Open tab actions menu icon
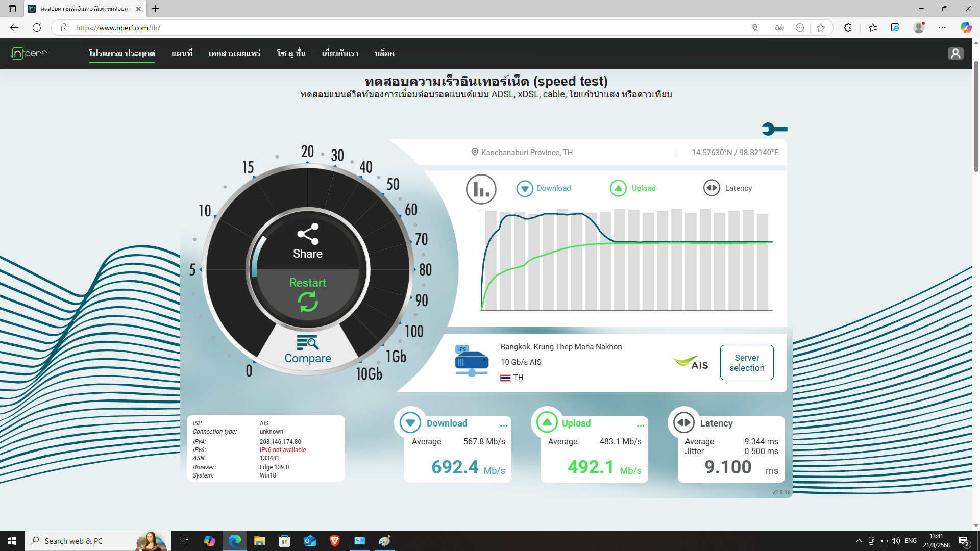Screen dimensions: 980x551 (12, 9)
